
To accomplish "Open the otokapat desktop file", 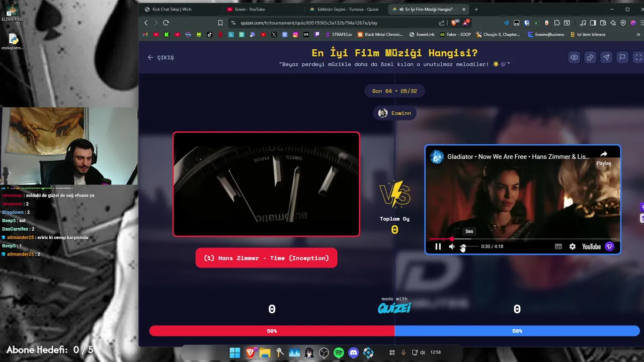I will pos(13,42).
